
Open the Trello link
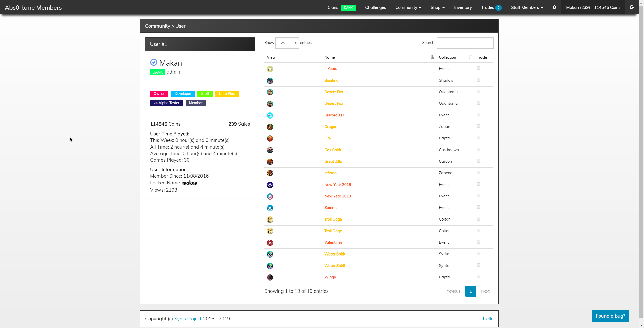click(x=488, y=319)
